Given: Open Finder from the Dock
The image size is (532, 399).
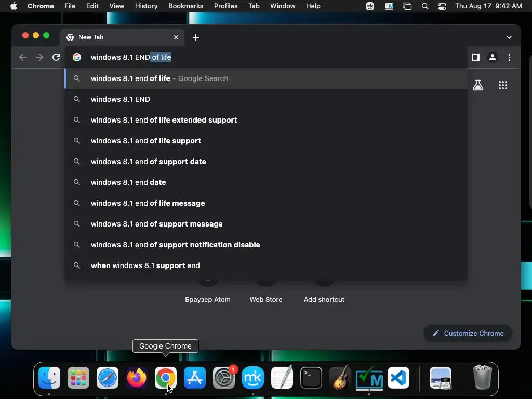Looking at the screenshot, I should coord(49,378).
